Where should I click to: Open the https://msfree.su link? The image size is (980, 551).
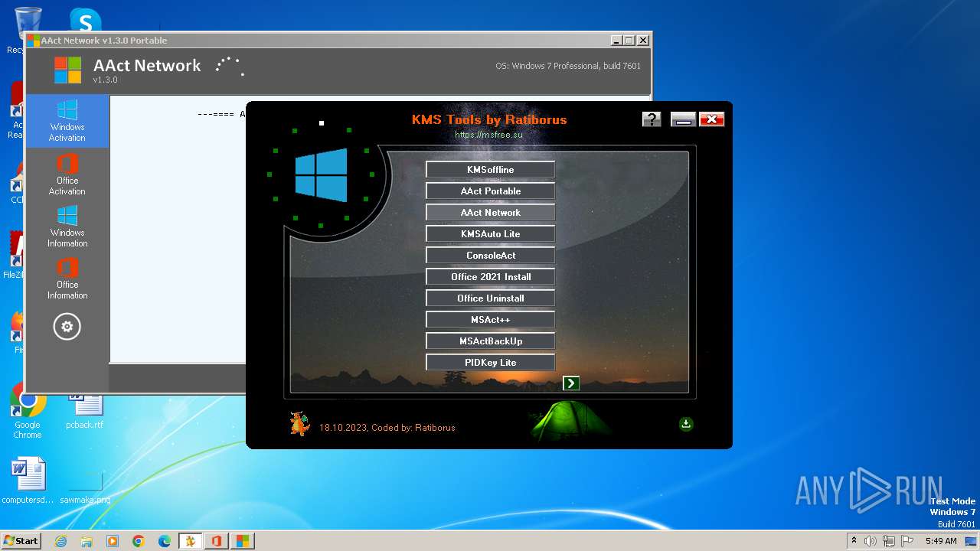488,135
